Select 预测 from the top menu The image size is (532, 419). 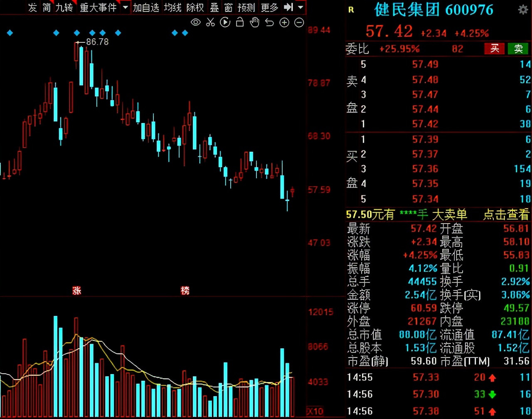coord(246,7)
